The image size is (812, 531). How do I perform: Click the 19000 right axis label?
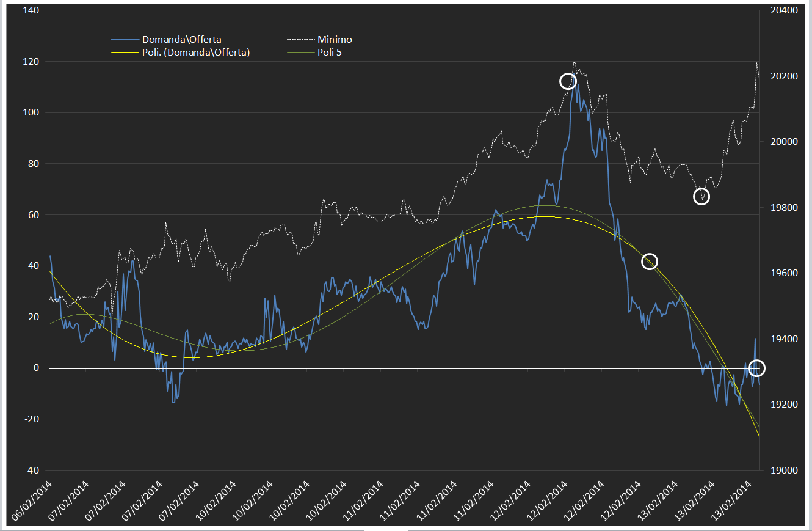784,471
